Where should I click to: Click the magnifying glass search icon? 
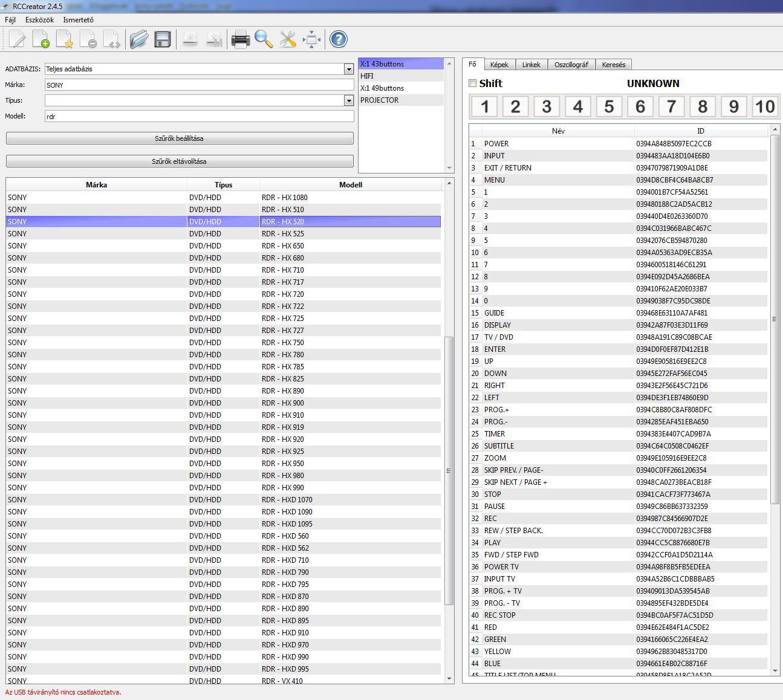pos(264,40)
